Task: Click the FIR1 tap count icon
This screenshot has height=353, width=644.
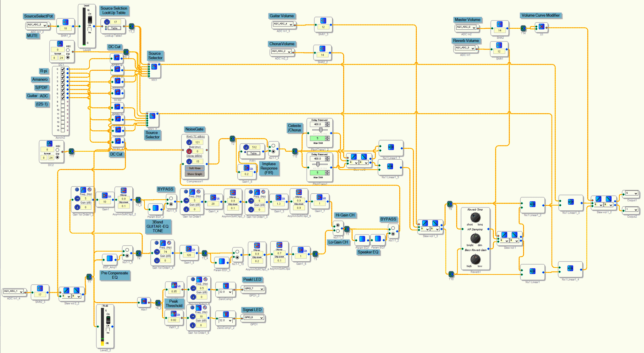Action: pos(246,147)
